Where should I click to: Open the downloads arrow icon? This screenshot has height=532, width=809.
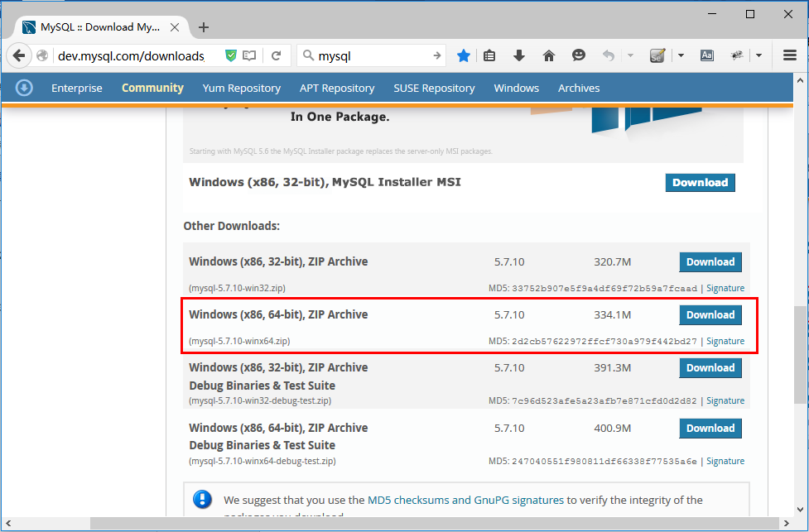click(519, 55)
